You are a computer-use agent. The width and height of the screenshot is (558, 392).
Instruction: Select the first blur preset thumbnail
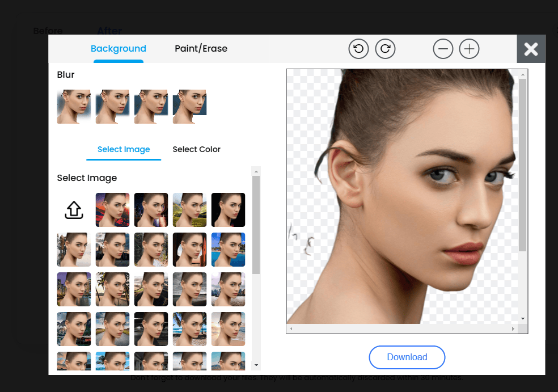tap(74, 106)
